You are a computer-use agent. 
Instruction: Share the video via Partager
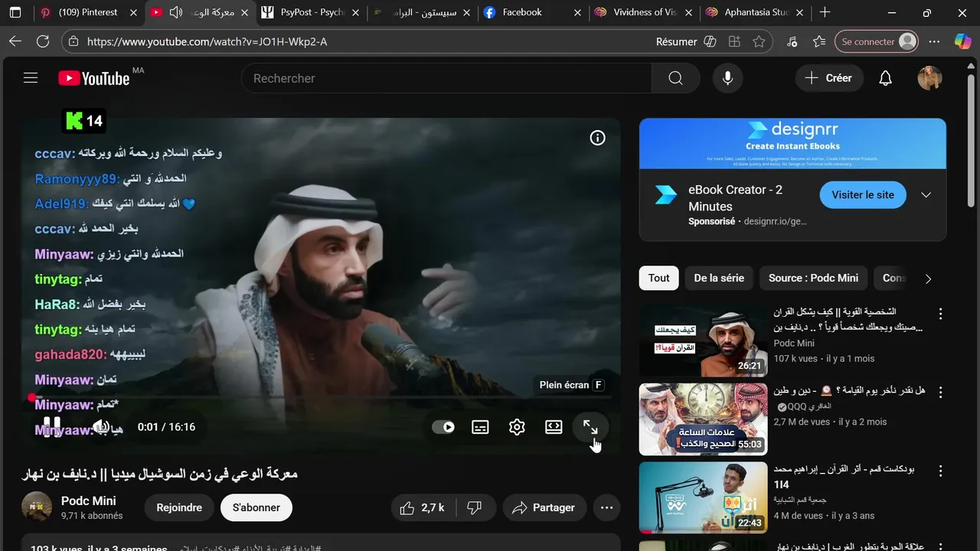[544, 507]
